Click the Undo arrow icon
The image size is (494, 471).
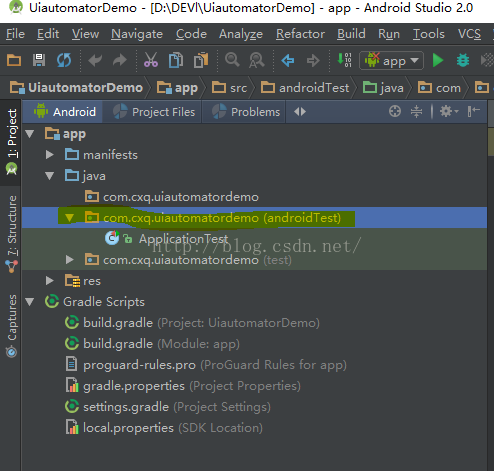tap(95, 60)
